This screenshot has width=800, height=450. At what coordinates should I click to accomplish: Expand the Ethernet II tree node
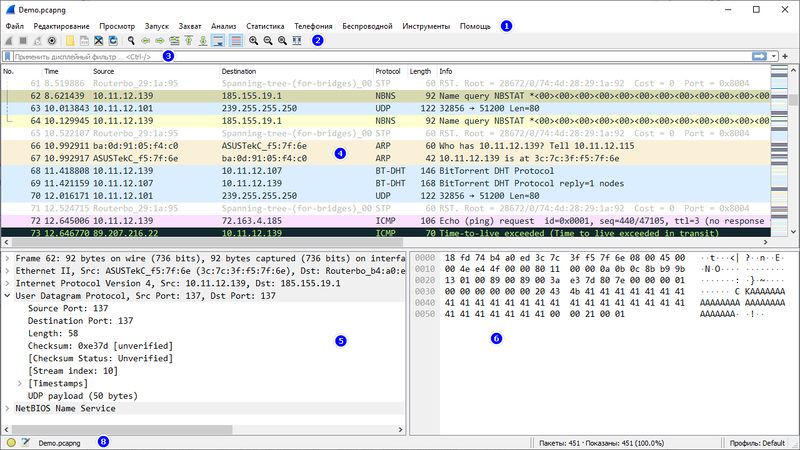[7, 271]
